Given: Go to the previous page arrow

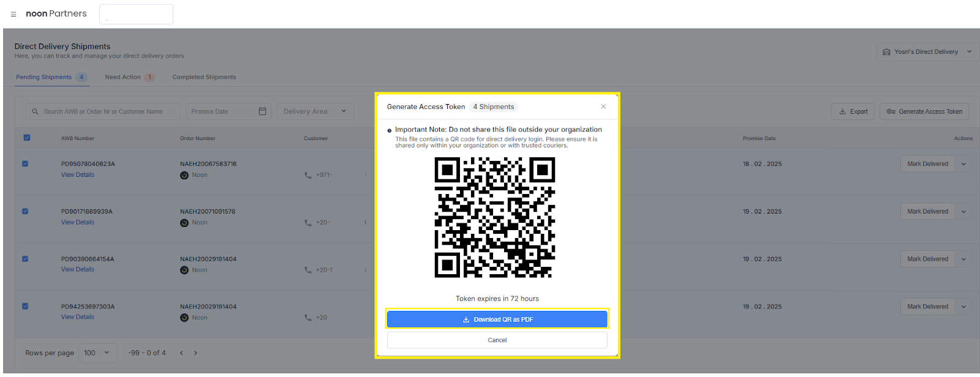Looking at the screenshot, I should coord(181,353).
